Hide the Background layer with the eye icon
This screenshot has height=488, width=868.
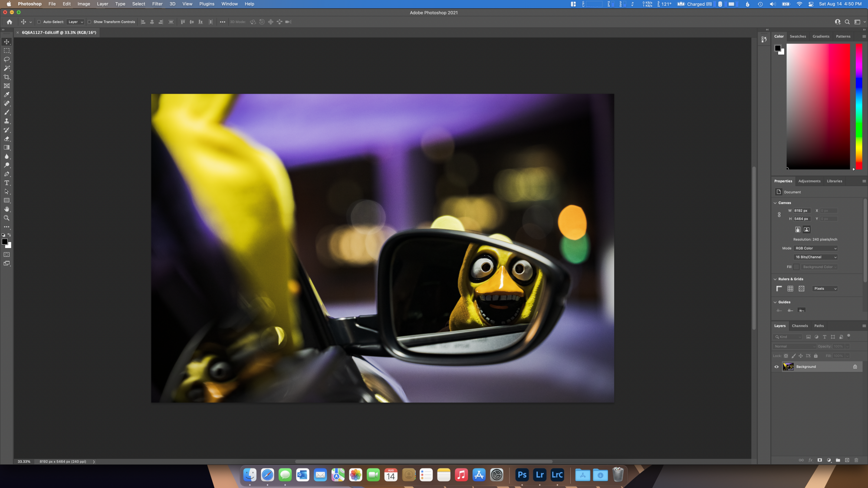tap(776, 367)
